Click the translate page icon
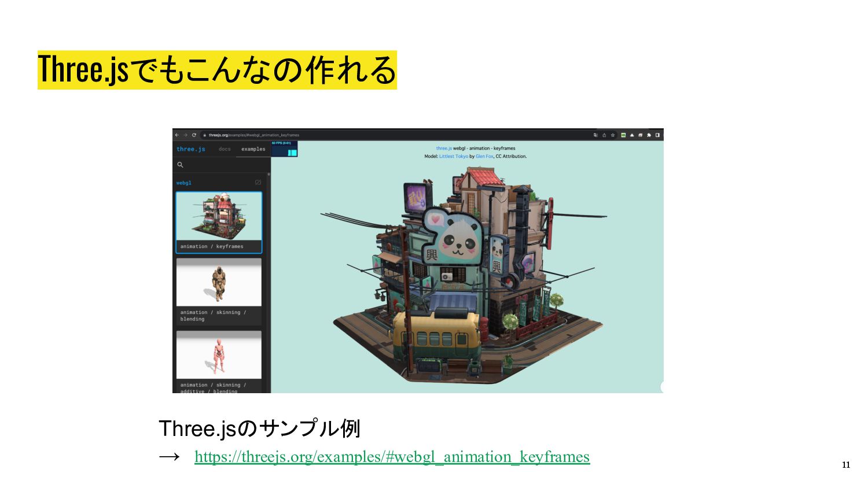The width and height of the screenshot is (868, 488). 595,135
